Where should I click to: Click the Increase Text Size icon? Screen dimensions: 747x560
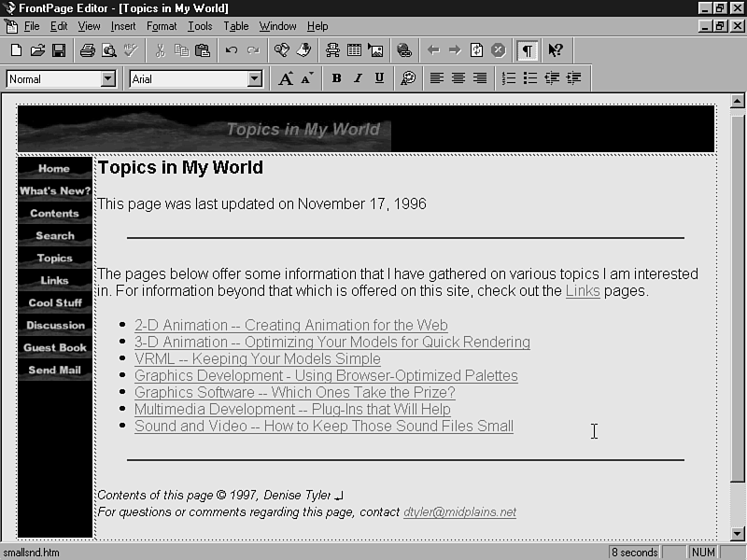[x=286, y=79]
